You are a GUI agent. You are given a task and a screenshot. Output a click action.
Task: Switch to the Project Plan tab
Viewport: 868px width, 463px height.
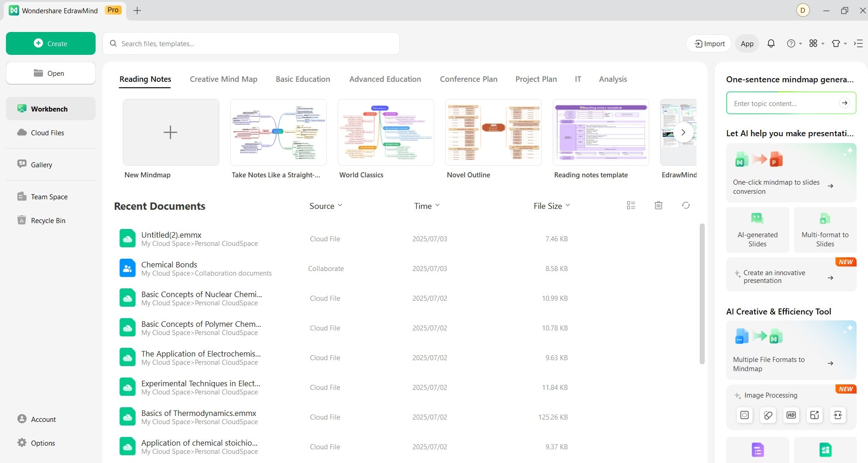tap(536, 79)
